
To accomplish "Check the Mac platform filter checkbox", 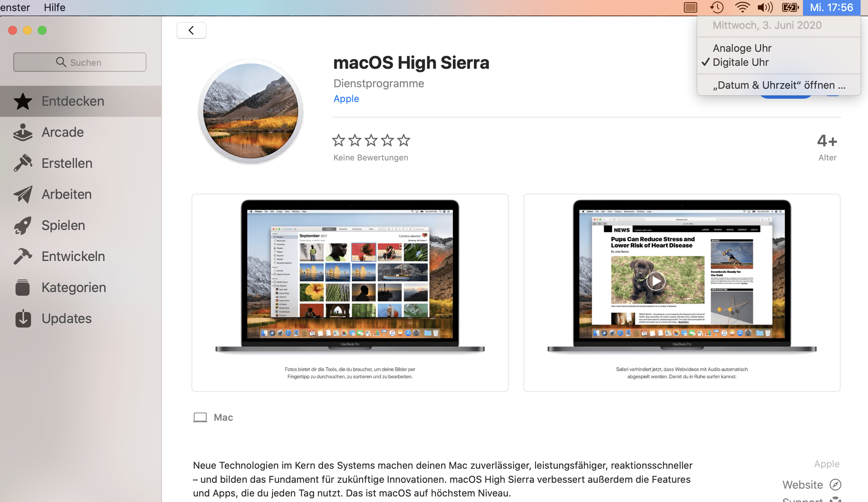I will pos(201,418).
